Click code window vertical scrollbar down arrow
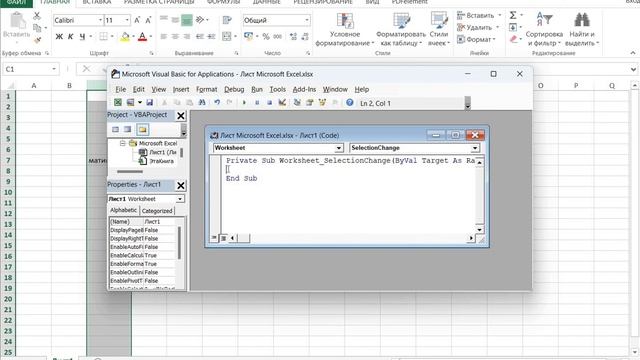Image resolution: width=640 pixels, height=360 pixels. [x=480, y=230]
